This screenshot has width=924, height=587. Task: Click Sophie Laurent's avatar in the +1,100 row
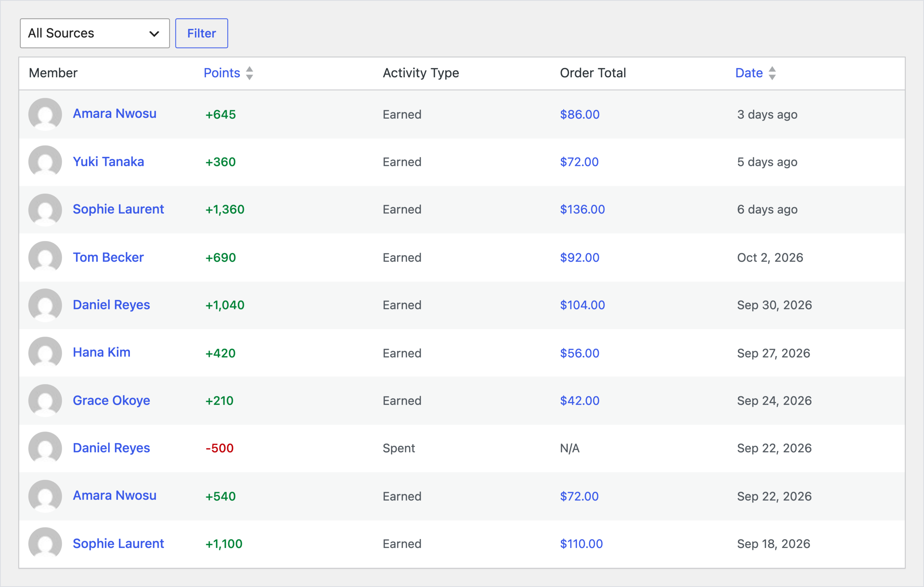point(45,544)
